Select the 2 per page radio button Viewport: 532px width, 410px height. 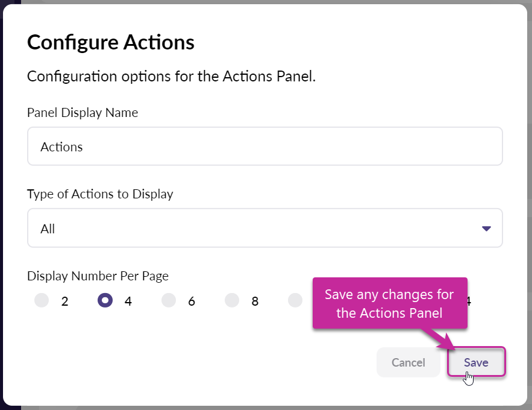42,300
